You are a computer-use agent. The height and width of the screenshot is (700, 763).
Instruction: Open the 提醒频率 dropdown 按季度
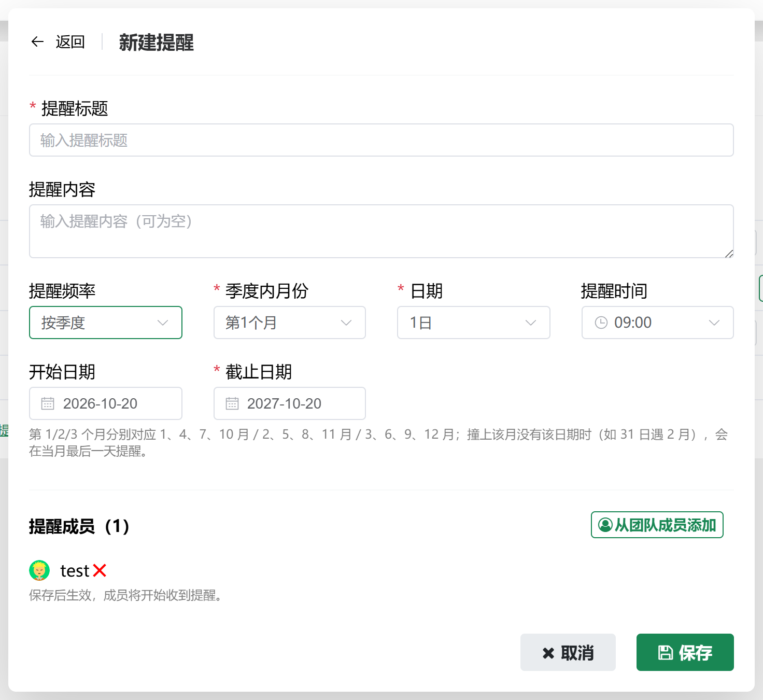coord(106,323)
